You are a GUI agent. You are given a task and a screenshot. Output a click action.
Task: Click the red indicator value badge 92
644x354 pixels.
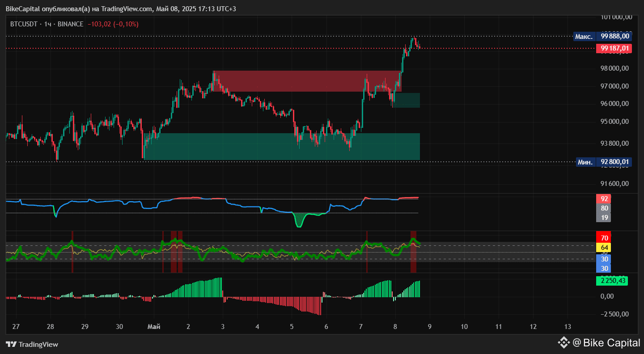click(x=604, y=198)
